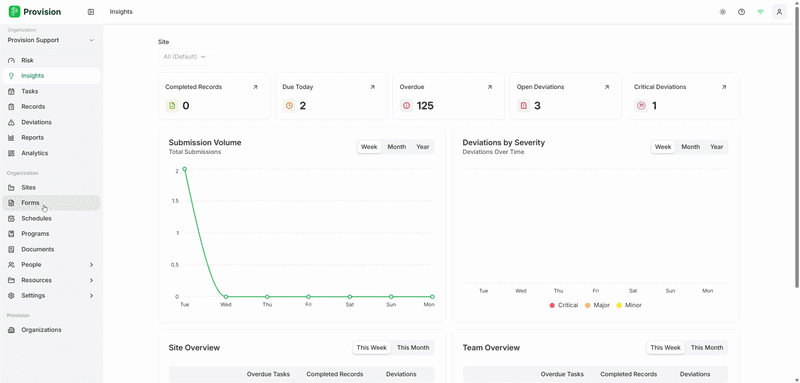This screenshot has width=800, height=383.
Task: Toggle the light/dark theme sun icon
Action: 722,12
